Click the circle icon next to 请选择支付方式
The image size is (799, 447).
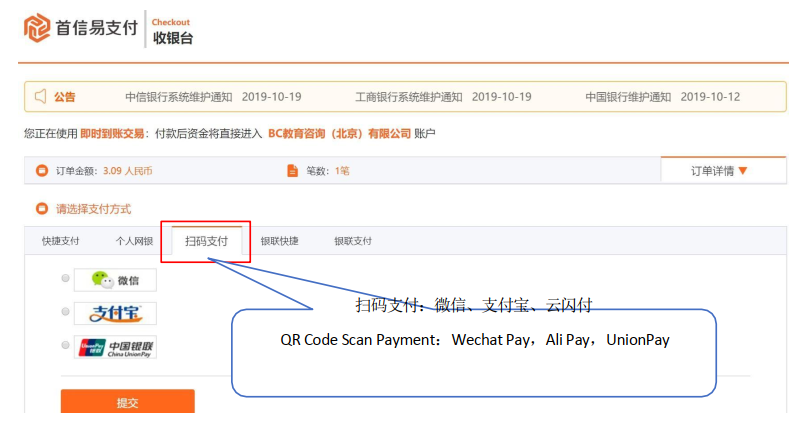tap(42, 208)
